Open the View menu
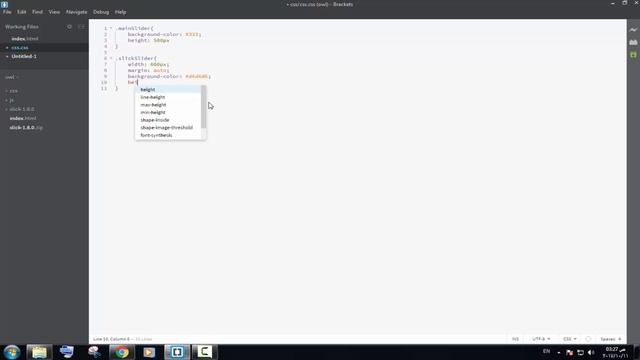This screenshot has height=360, width=640. 54,12
